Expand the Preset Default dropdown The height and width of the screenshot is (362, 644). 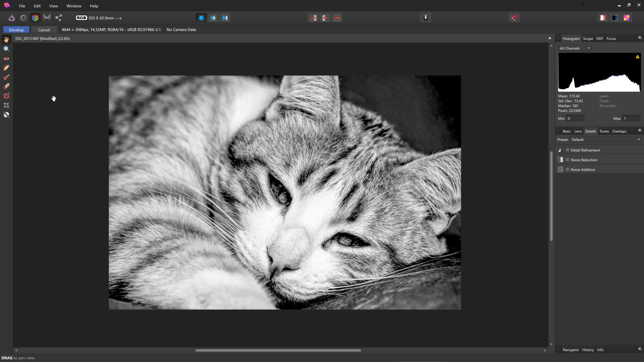click(x=605, y=140)
